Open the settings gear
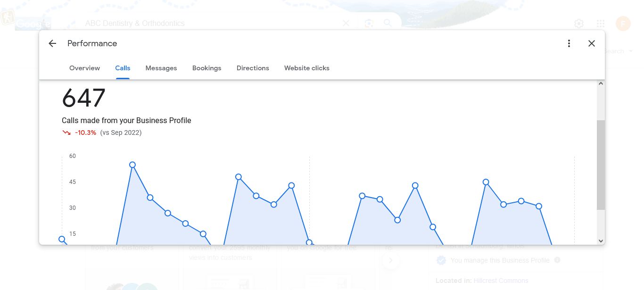644x290 pixels. pos(579,24)
